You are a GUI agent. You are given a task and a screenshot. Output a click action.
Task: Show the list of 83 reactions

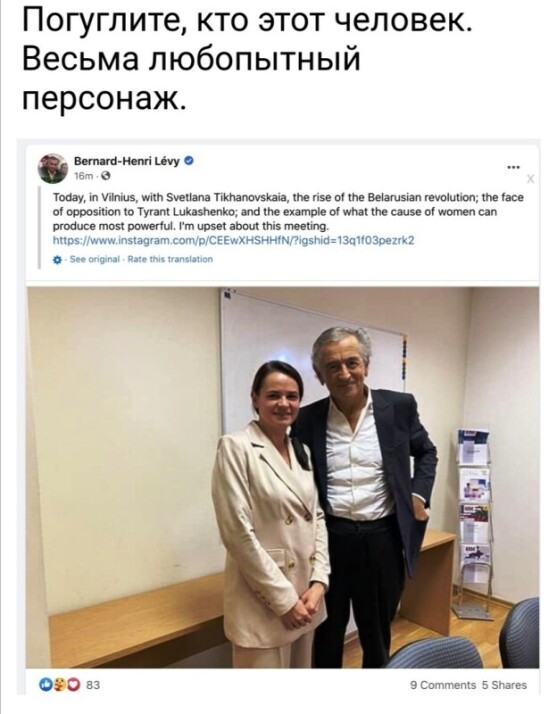[93, 685]
